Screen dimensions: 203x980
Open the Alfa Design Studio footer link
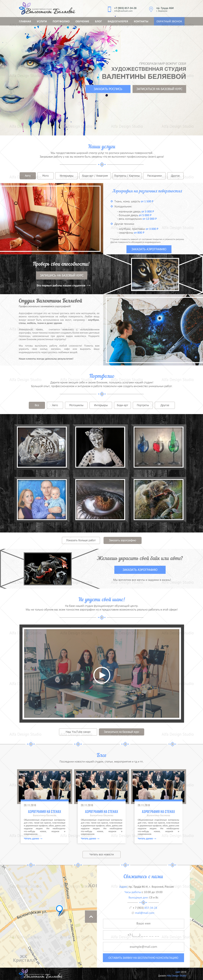pyautogui.click(x=176, y=975)
